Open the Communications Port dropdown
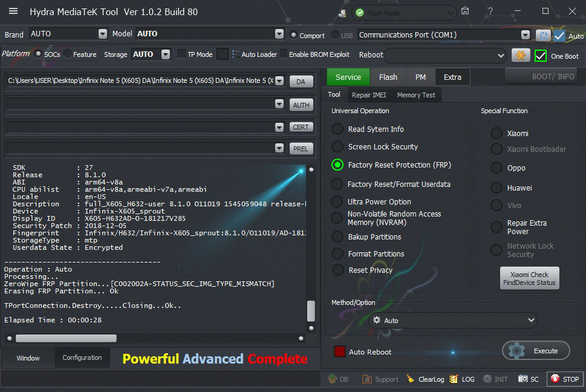The height and width of the screenshot is (392, 586). (525, 35)
